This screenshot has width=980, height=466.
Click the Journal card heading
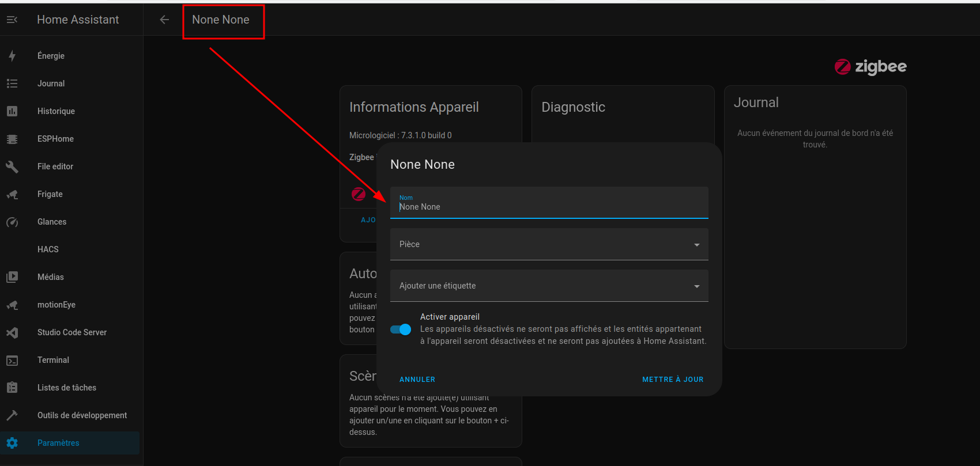(x=756, y=103)
